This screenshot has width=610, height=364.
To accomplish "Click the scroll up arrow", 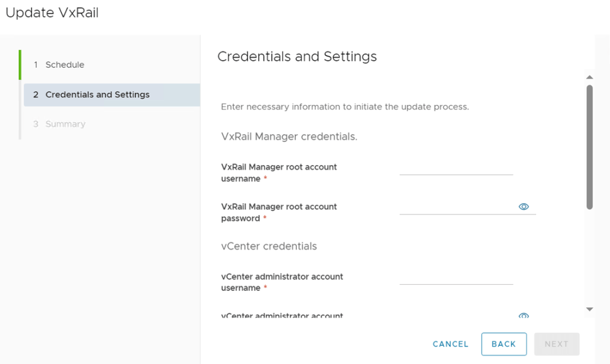I will (589, 77).
